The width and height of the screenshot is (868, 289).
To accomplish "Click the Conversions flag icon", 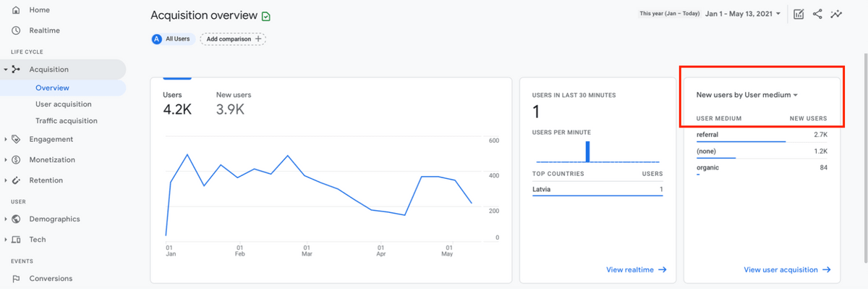I will [x=16, y=278].
